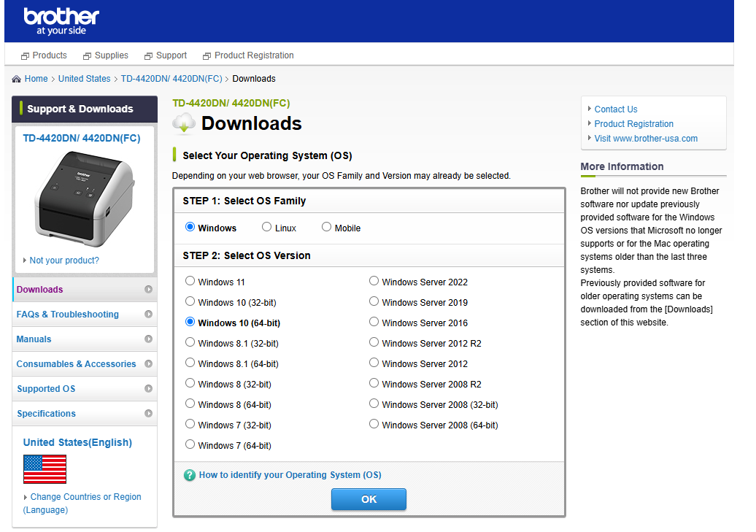This screenshot has height=532, width=756.
Task: Choose Windows Server 2008 (32-bit) radio button
Action: (374, 404)
